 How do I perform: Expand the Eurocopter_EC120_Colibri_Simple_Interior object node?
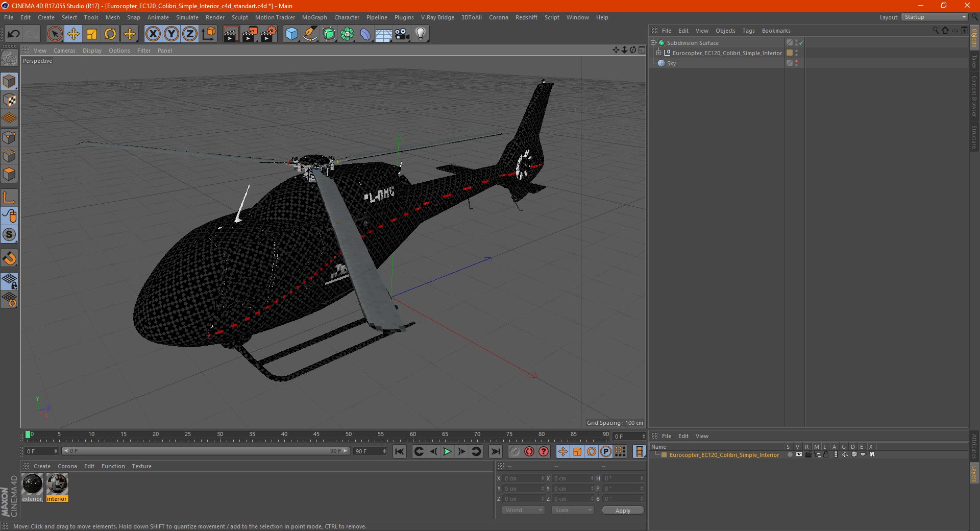tap(658, 53)
